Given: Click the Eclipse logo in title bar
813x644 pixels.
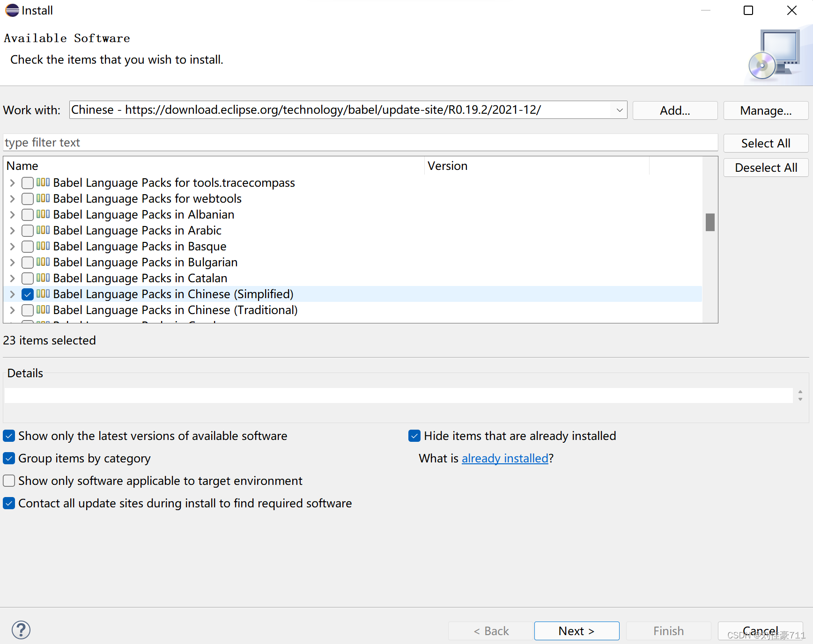Looking at the screenshot, I should click(x=12, y=10).
